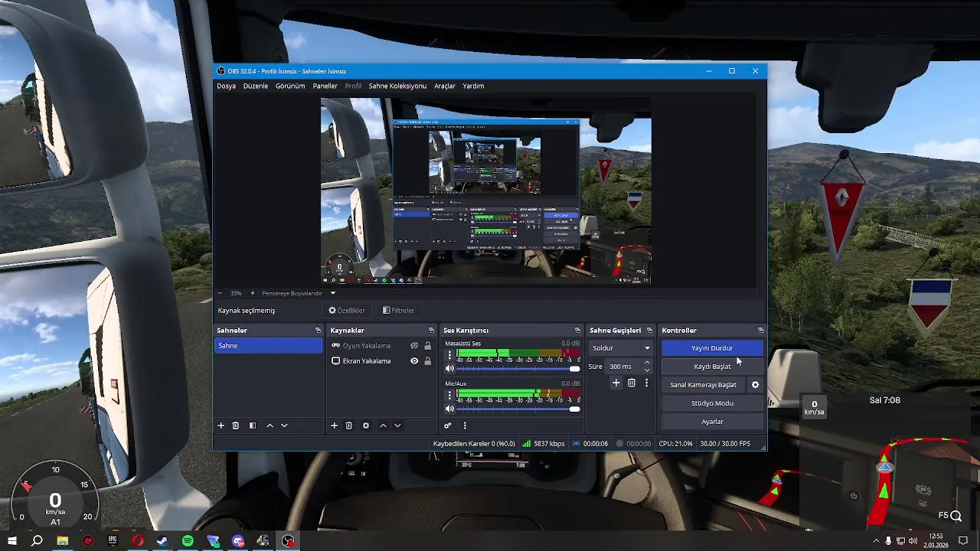Add a new source in Kaynaklar panel

click(334, 425)
